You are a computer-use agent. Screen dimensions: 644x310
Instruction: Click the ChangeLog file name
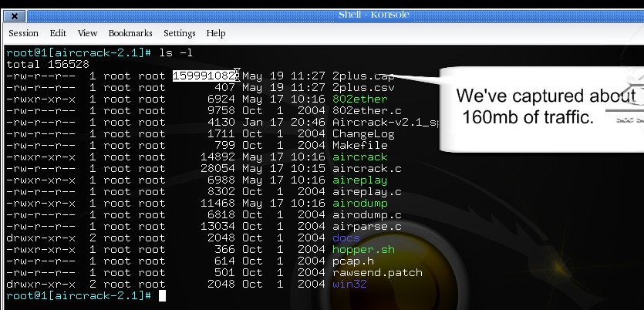coord(363,134)
